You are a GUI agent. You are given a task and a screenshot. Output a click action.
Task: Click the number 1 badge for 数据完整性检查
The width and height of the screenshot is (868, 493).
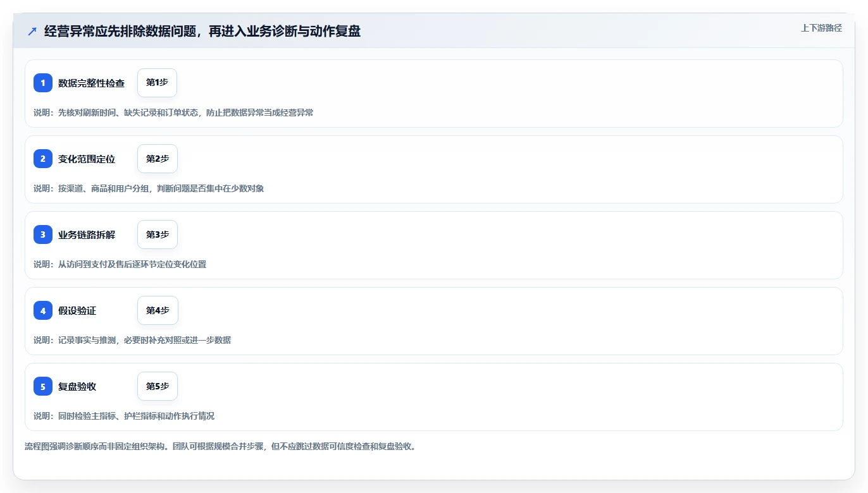pyautogui.click(x=43, y=83)
